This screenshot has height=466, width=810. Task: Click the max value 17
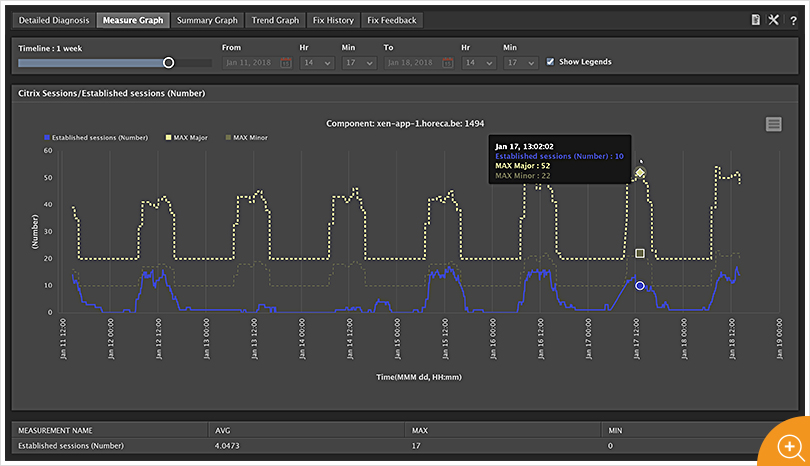[x=416, y=446]
